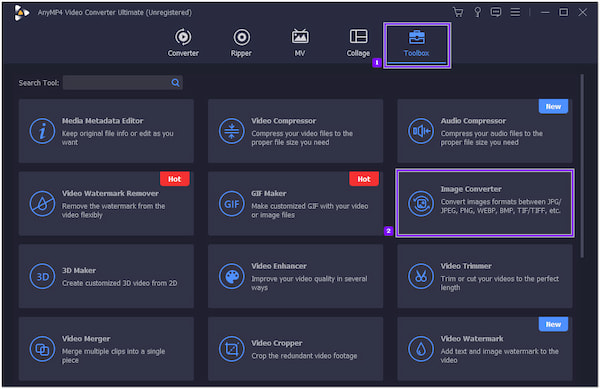The image size is (600, 389).
Task: Click the Media Metadata Editor info icon
Action: [42, 131]
